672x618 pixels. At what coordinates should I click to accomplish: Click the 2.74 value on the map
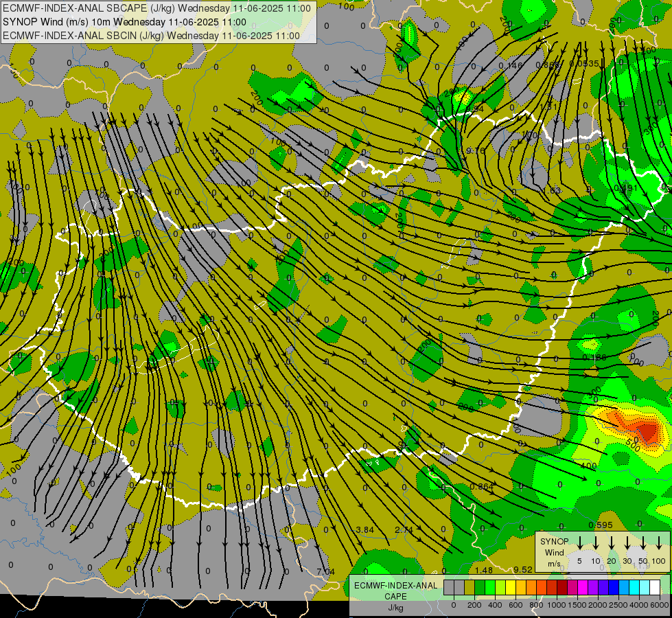point(404,529)
